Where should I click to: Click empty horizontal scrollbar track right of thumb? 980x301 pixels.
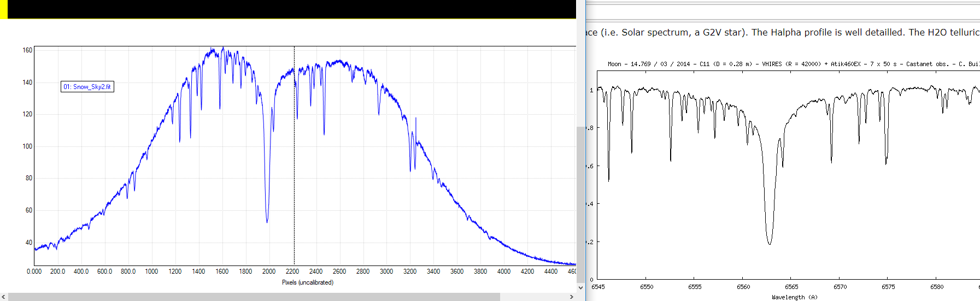point(533,297)
